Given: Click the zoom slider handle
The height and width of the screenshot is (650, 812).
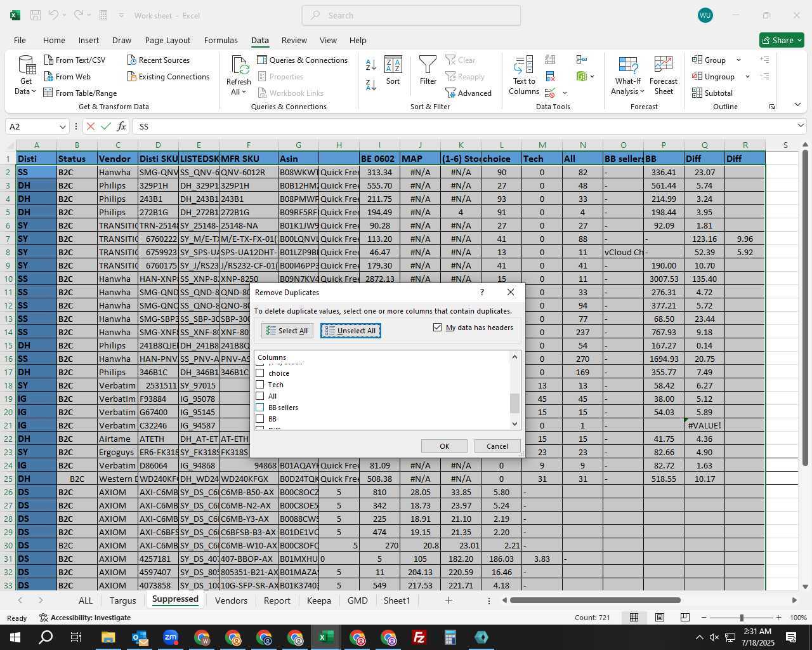Looking at the screenshot, I should pos(742,618).
